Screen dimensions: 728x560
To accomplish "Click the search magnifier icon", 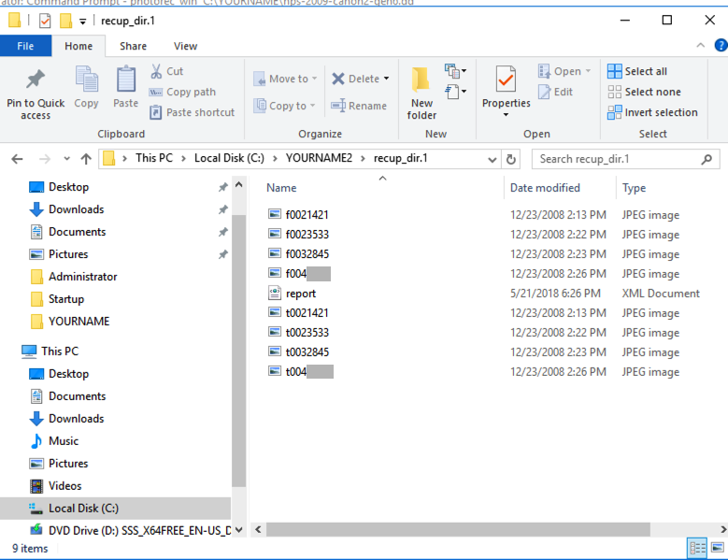I will [707, 159].
